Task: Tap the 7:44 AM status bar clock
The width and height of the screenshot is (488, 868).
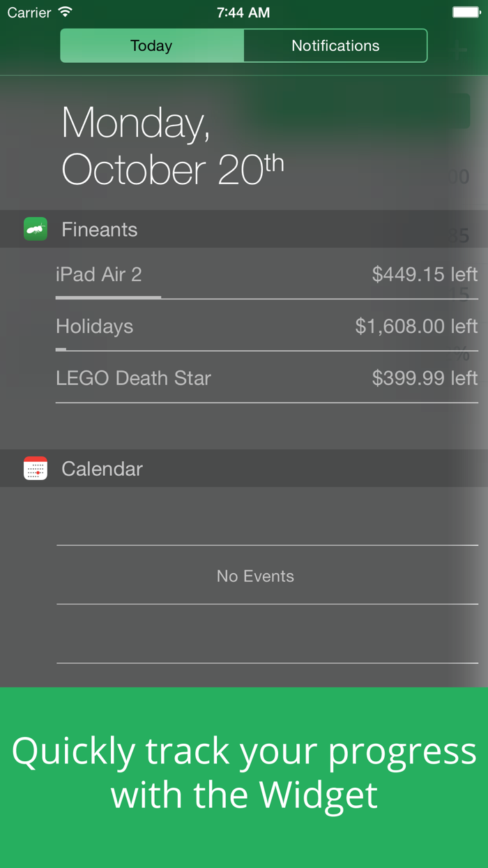Action: pos(243,13)
